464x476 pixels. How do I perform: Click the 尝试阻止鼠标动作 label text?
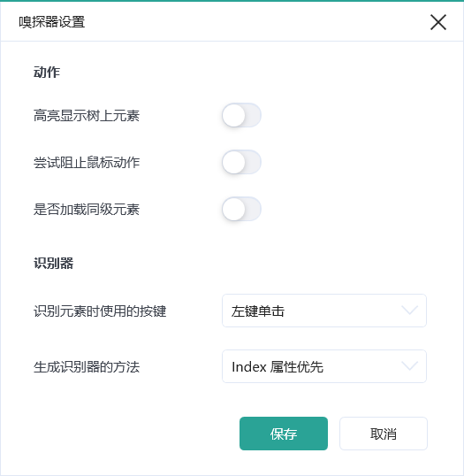pos(87,163)
